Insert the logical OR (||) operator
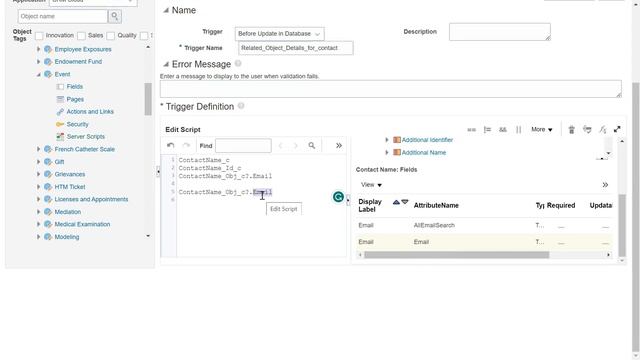The image size is (640, 360). (518, 129)
